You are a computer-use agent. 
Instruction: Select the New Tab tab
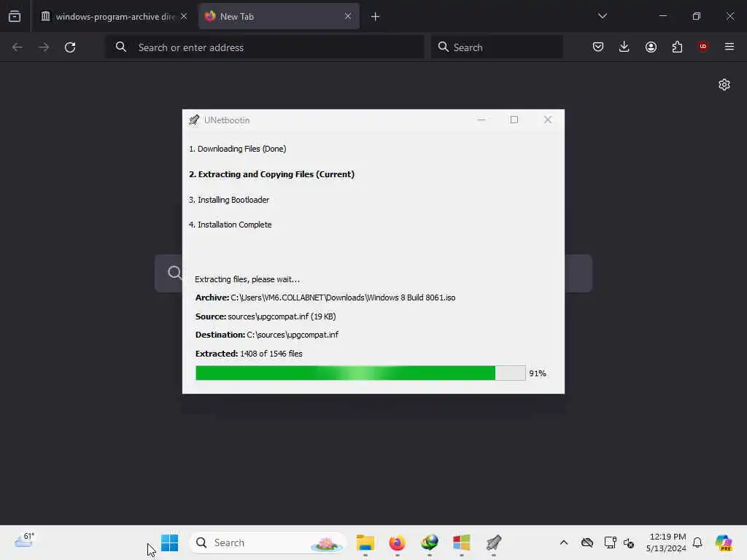[279, 16]
